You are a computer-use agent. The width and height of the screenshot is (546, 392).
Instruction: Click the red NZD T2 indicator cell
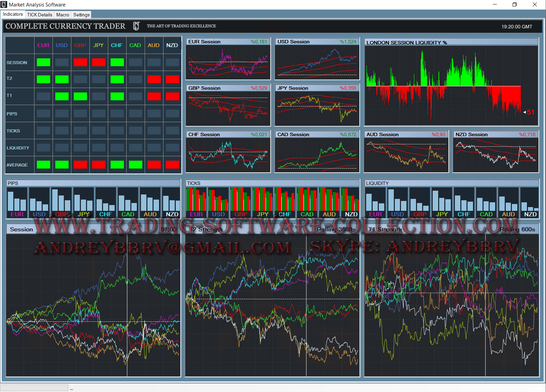(x=172, y=79)
